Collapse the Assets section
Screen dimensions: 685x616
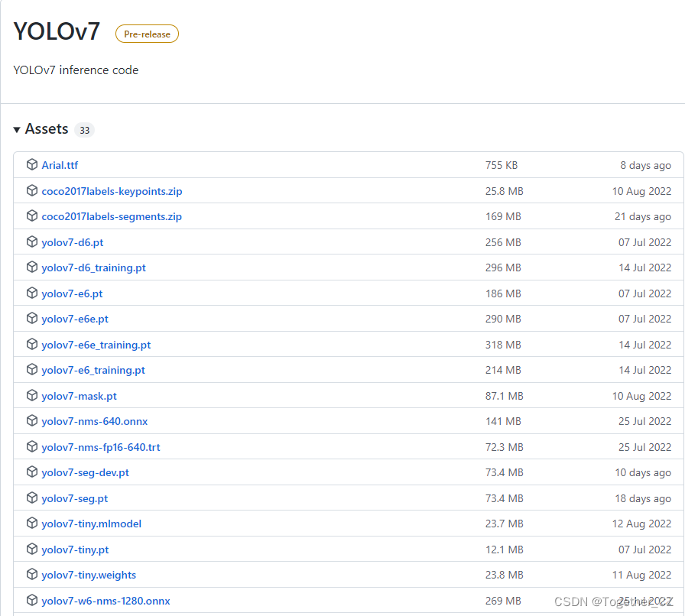pyautogui.click(x=17, y=129)
